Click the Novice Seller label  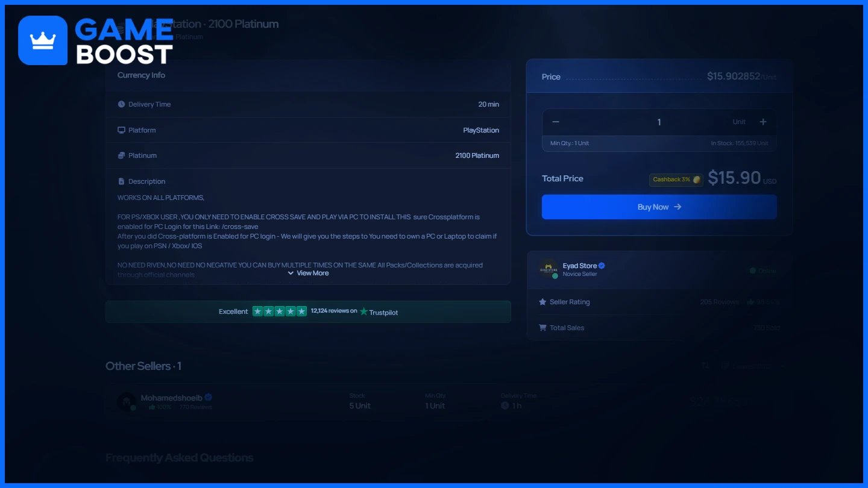click(580, 274)
